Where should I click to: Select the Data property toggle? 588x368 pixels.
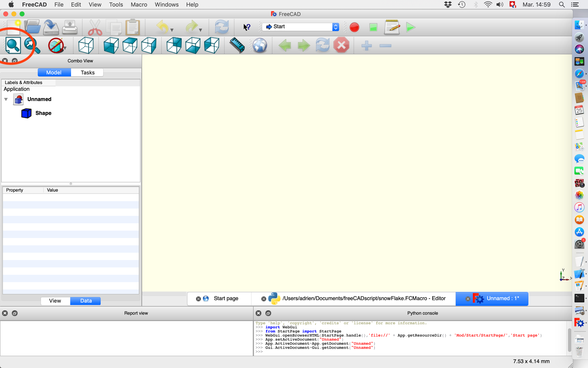pos(86,301)
